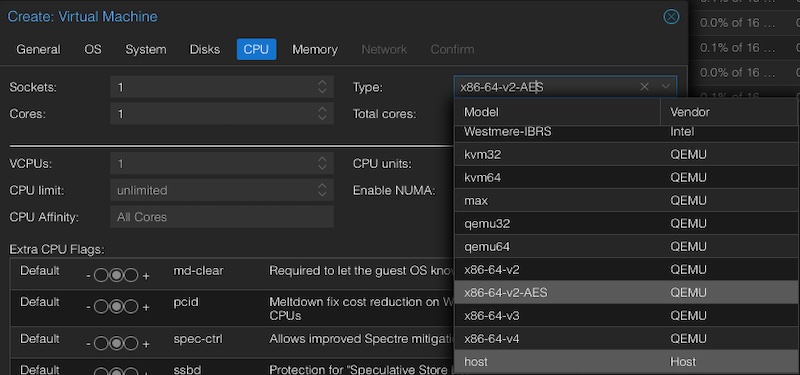Screen dimensions: 800x375
Task: Click the md-clear flag name
Action: tap(198, 271)
